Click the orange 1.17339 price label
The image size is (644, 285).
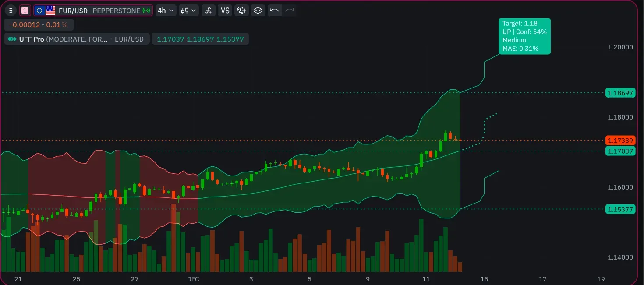(620, 141)
